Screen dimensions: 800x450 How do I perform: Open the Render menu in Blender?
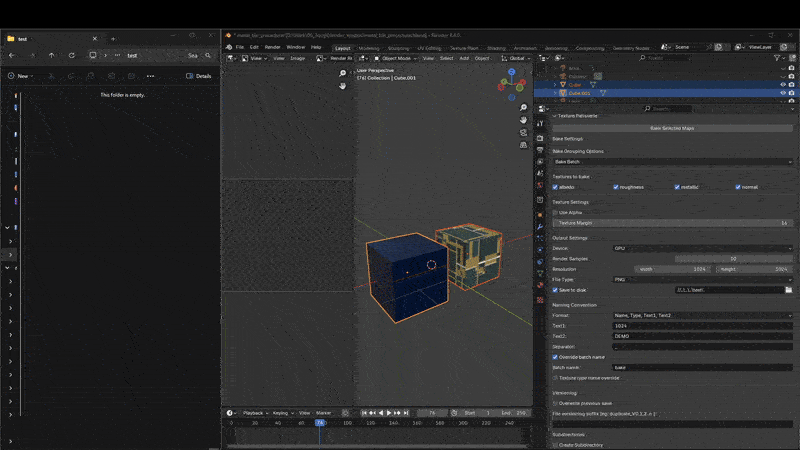[x=272, y=47]
